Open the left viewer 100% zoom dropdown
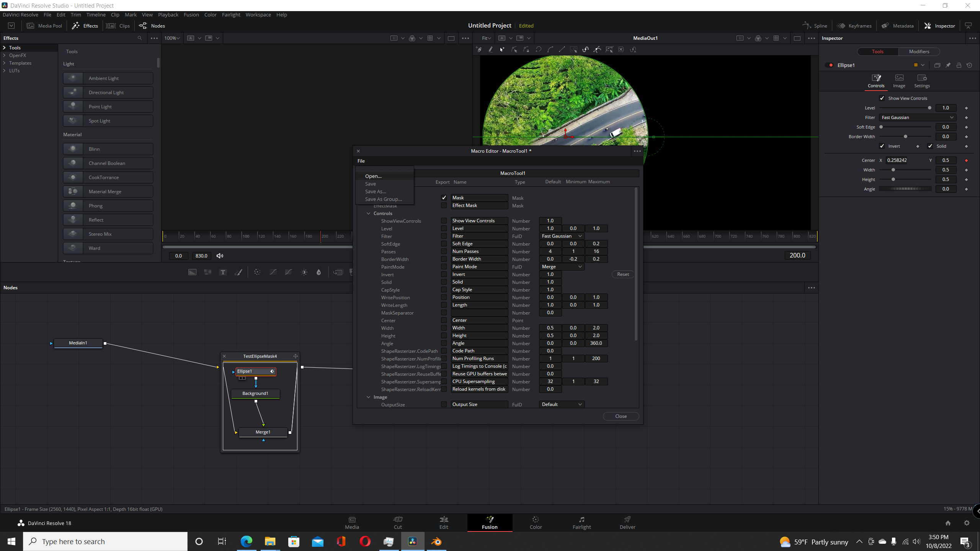Screen dimensions: 980x551 (172, 38)
